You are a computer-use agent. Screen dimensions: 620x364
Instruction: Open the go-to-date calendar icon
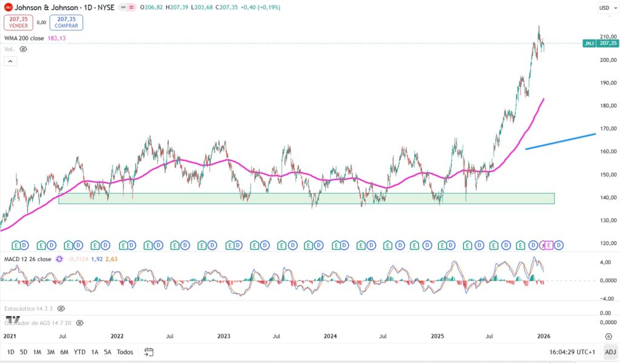pos(148,351)
